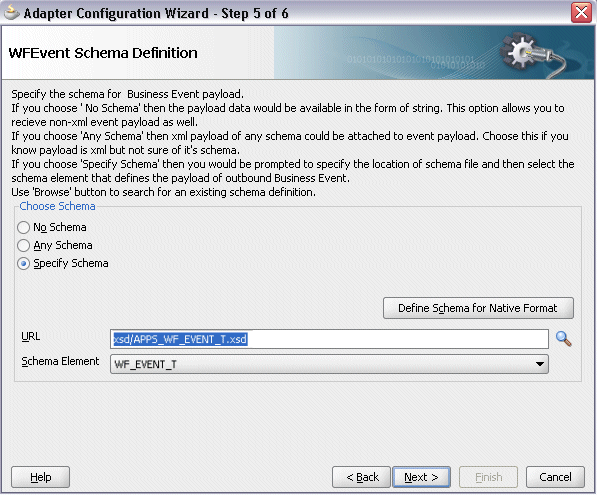
Task: Click the wizard application icon in title bar
Action: click(x=11, y=13)
